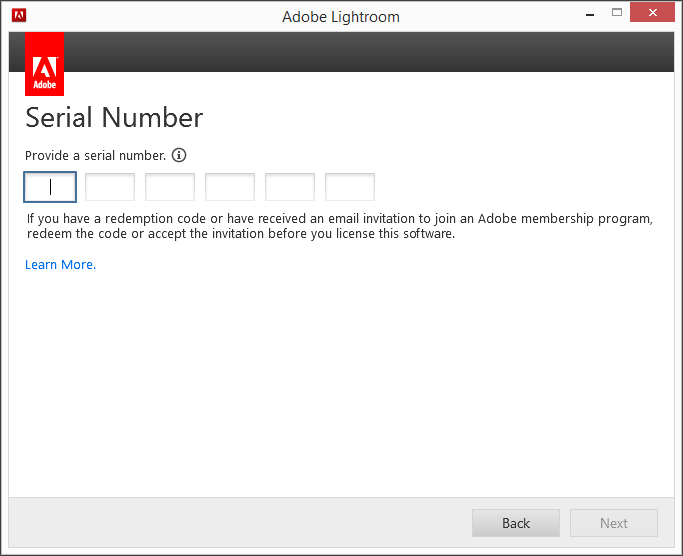Click the fifth serial number field
Viewport: 683px width, 556px height.
point(290,187)
